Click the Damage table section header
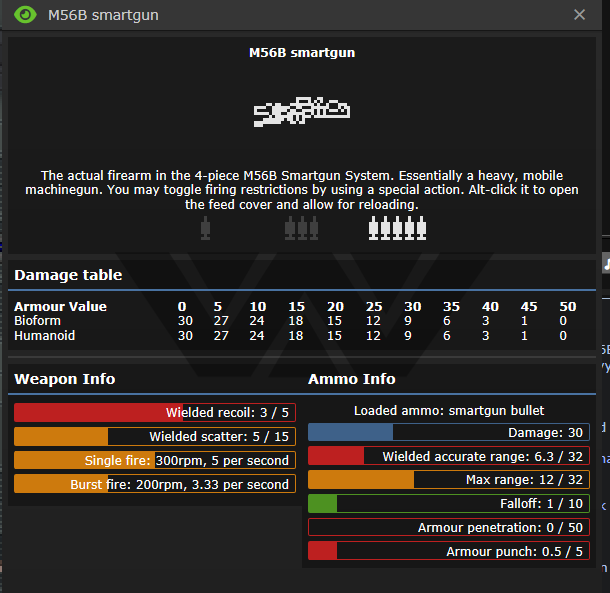 coord(68,275)
